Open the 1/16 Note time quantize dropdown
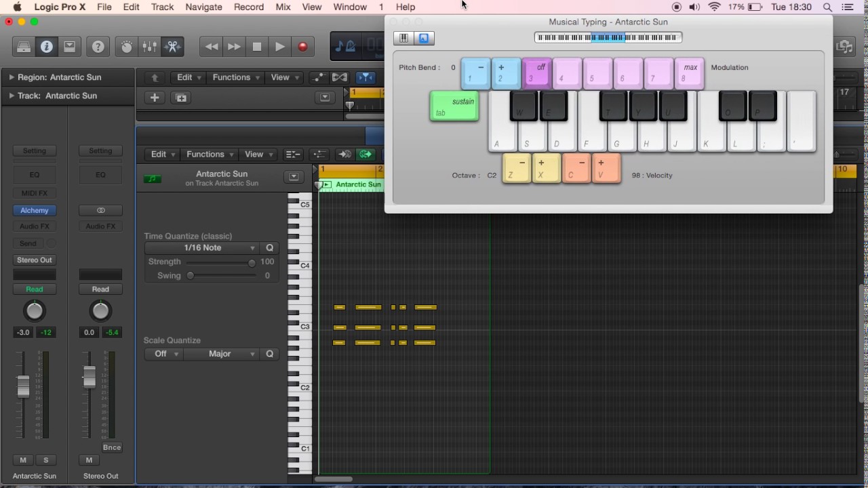 [202, 248]
